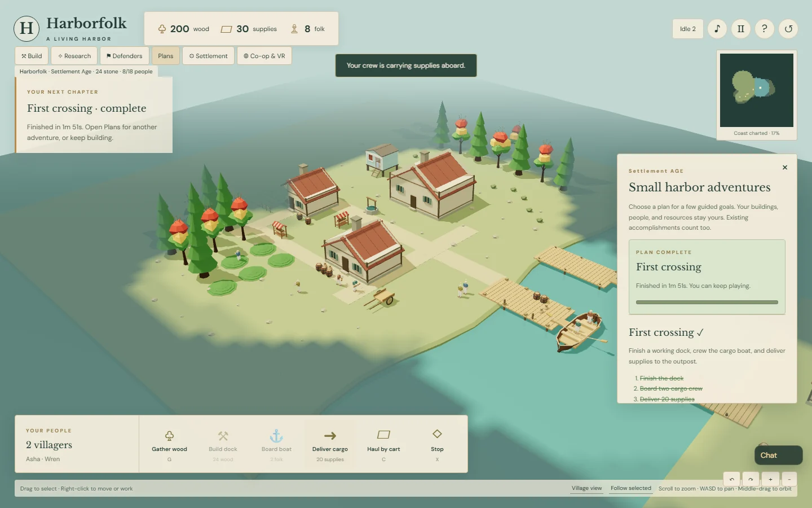Select the Gather wood action
This screenshot has width=812, height=508.
[169, 444]
